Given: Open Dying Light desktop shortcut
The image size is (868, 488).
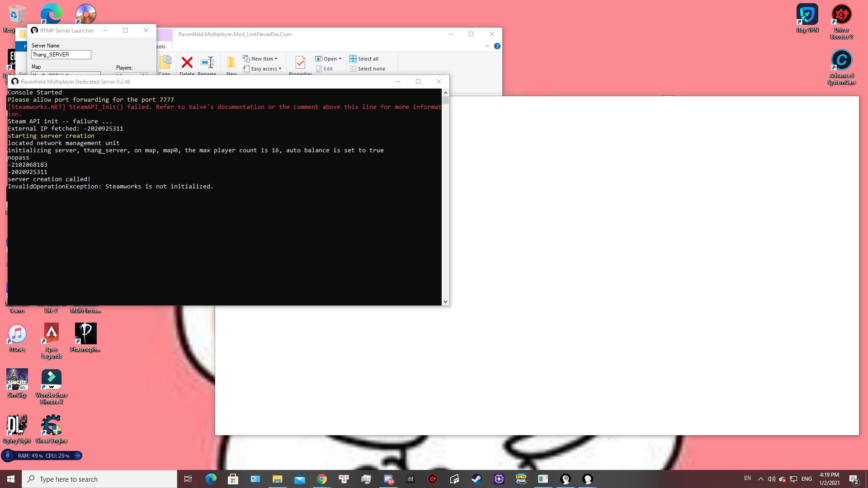Looking at the screenshot, I should tap(17, 429).
